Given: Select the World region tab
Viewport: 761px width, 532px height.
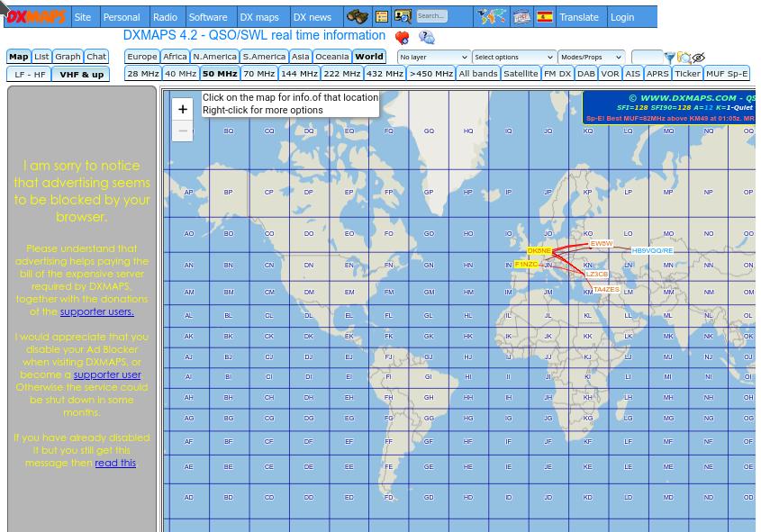Looking at the screenshot, I should tap(369, 57).
